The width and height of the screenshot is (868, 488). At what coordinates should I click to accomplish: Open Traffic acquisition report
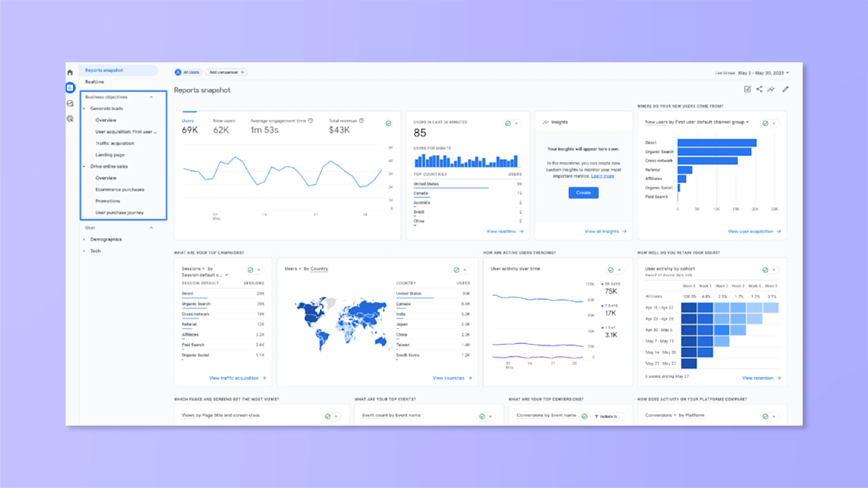click(x=115, y=143)
